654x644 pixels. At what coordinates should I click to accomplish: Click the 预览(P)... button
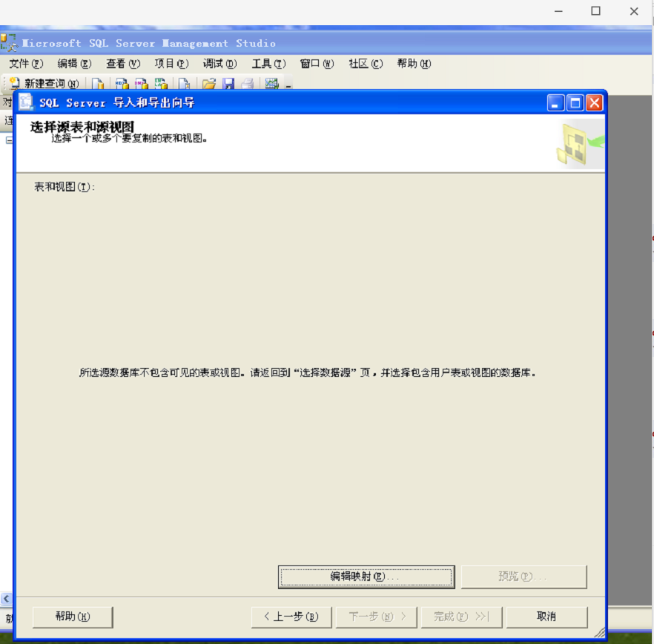[523, 576]
